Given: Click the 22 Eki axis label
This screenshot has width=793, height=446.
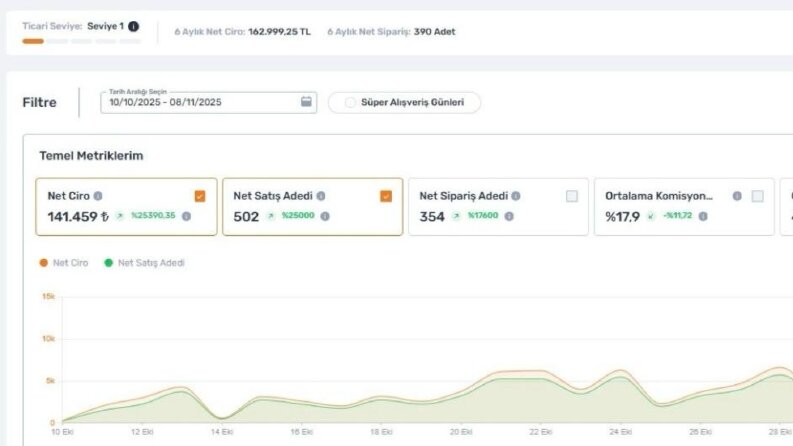Looking at the screenshot, I should click(541, 432).
